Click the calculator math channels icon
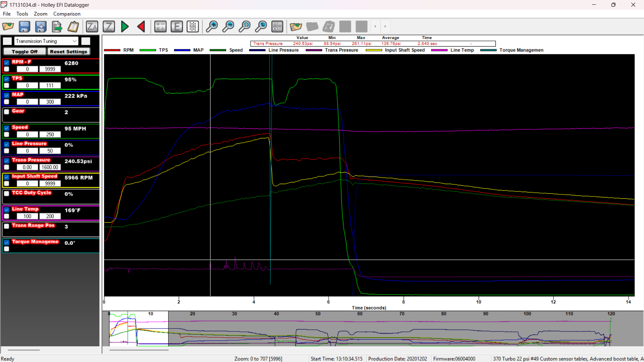644x362 pixels. tap(160, 26)
